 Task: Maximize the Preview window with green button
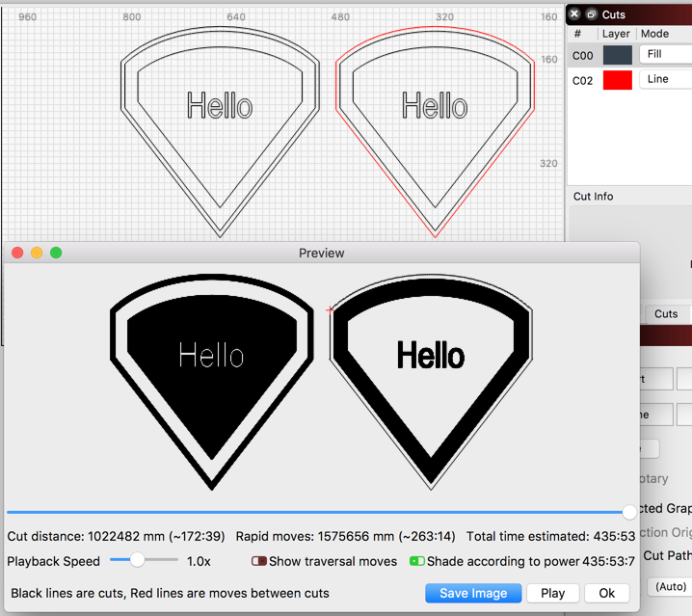56,253
